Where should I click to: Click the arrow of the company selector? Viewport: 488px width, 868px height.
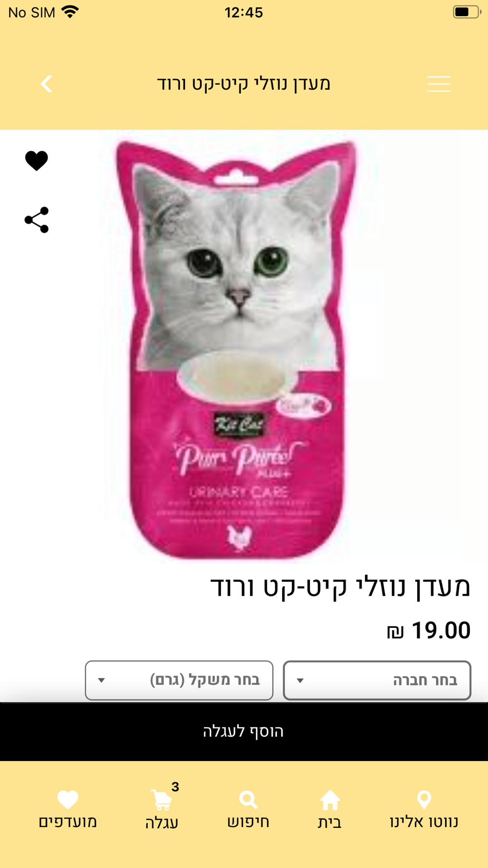300,681
